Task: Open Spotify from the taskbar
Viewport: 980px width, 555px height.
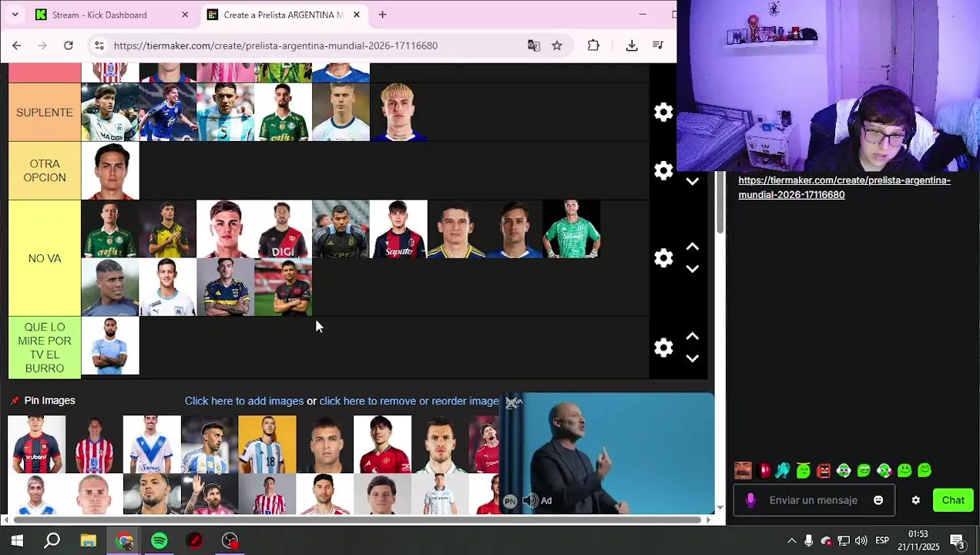Action: coord(159,541)
